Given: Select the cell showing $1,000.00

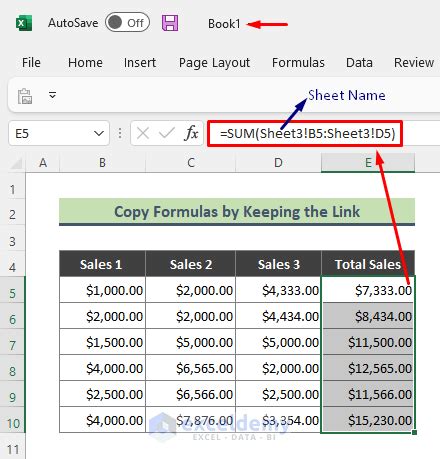Looking at the screenshot, I should pos(102,290).
